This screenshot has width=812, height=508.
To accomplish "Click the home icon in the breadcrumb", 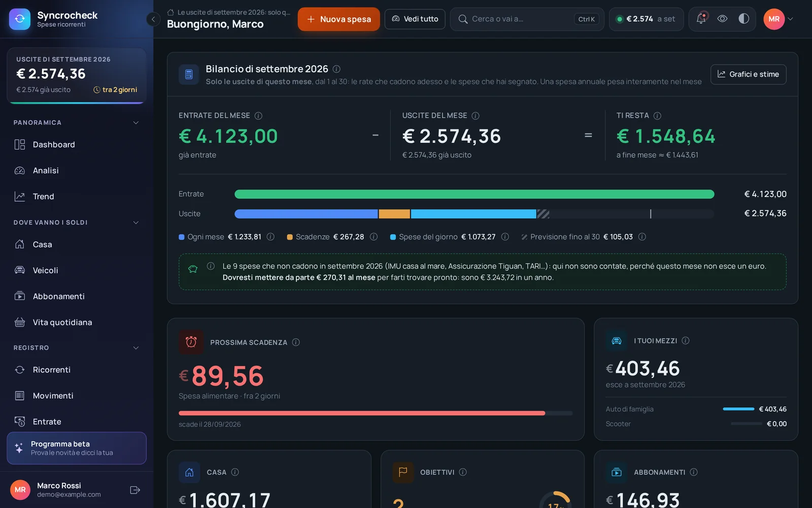I will (x=171, y=12).
